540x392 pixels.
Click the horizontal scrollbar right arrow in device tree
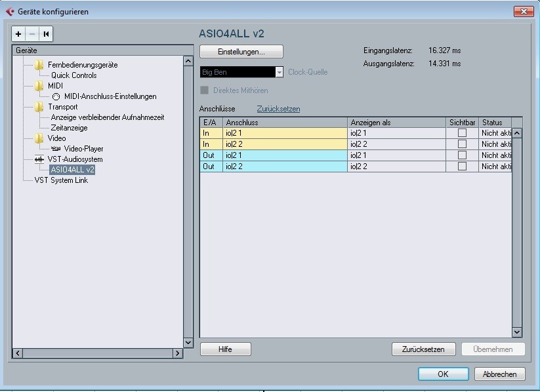[x=177, y=353]
